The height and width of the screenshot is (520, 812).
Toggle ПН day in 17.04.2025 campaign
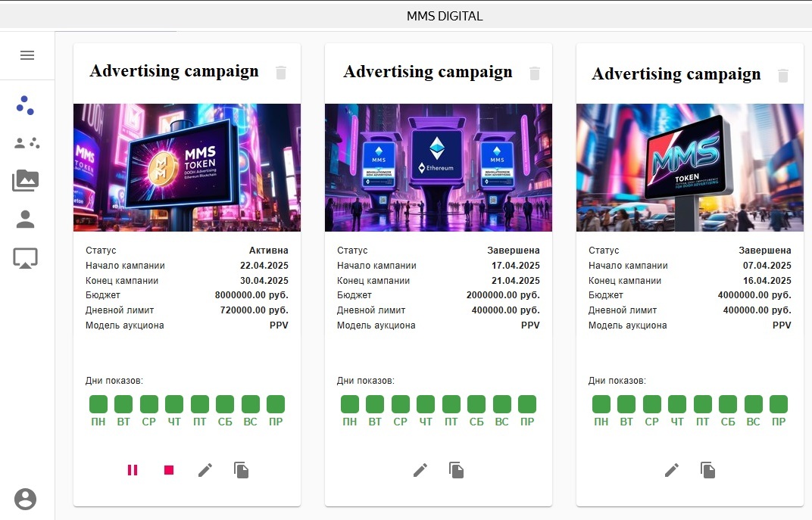(x=350, y=404)
